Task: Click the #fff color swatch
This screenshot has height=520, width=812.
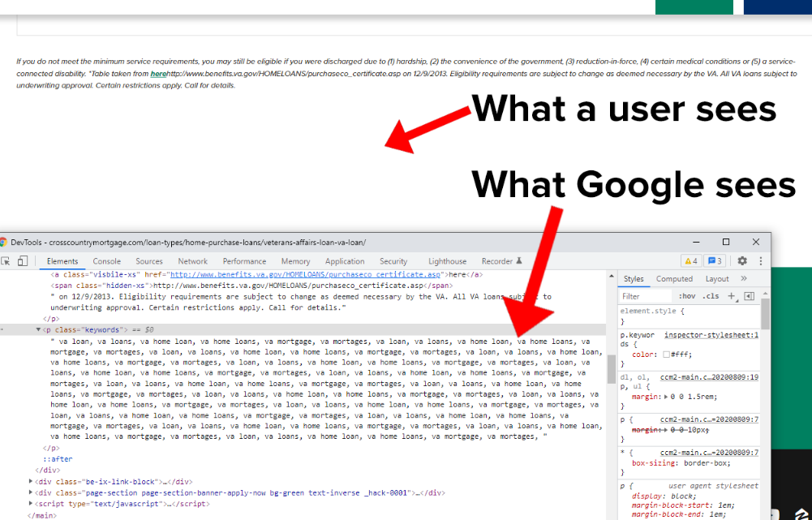Action: tap(666, 355)
